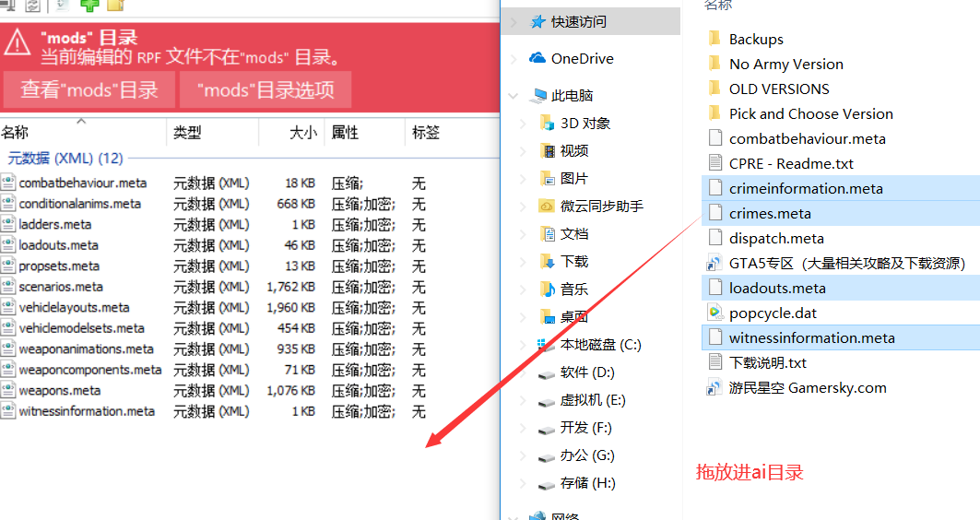This screenshot has width=980, height=520.
Task: Open 查看"mods"目录 button
Action: pyautogui.click(x=89, y=90)
